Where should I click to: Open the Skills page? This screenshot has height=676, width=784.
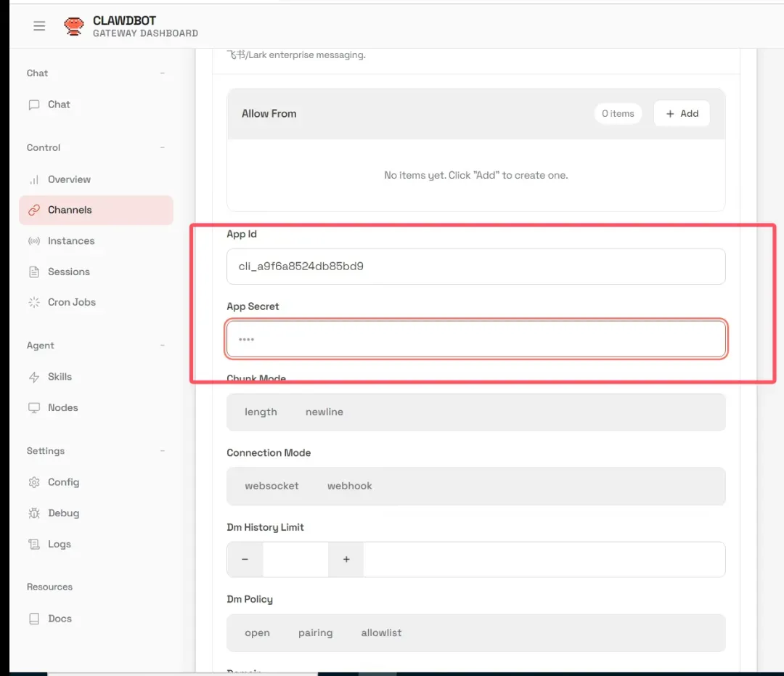click(60, 377)
